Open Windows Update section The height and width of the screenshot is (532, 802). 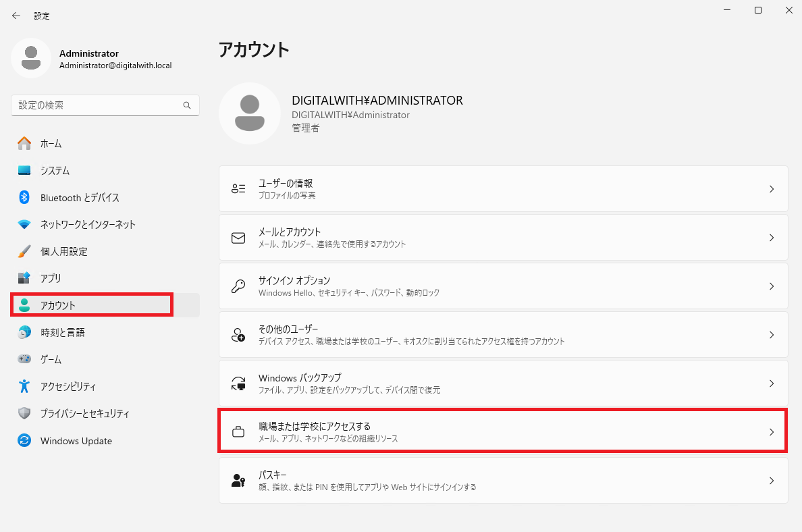(105, 440)
